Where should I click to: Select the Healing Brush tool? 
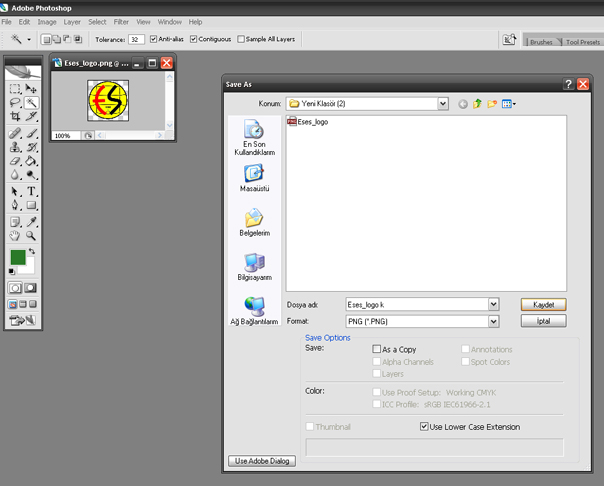coord(15,133)
